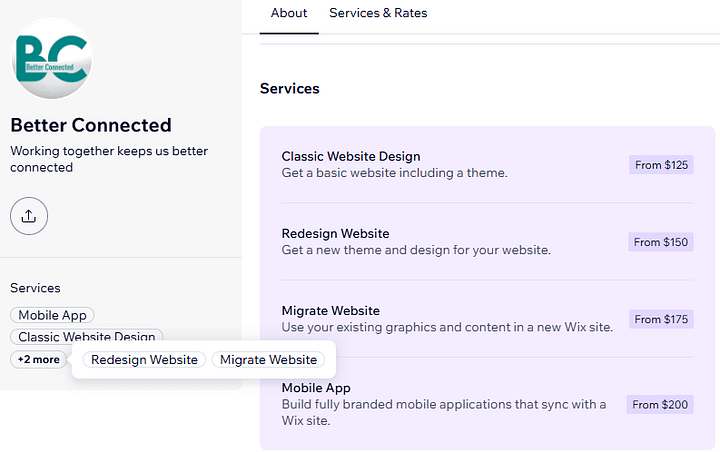Select the Mobile App tag in sidebar

click(52, 315)
